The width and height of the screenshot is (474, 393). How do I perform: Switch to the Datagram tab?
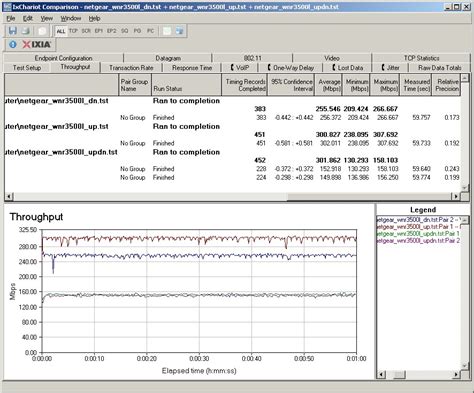[168, 58]
